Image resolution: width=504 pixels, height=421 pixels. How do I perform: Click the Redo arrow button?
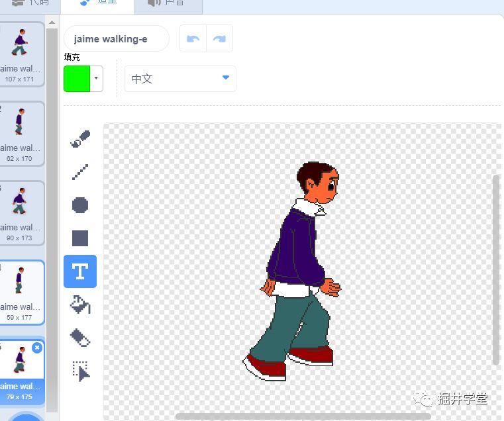pyautogui.click(x=219, y=38)
